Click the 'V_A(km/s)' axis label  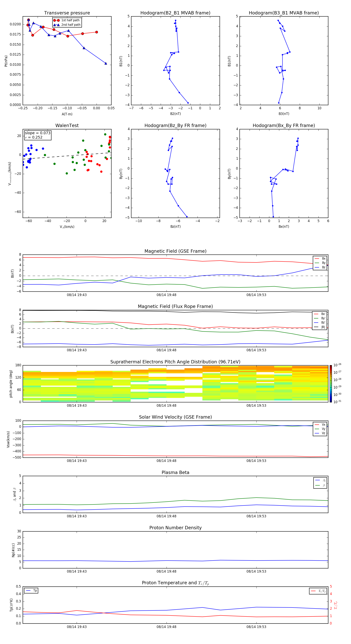67,227
